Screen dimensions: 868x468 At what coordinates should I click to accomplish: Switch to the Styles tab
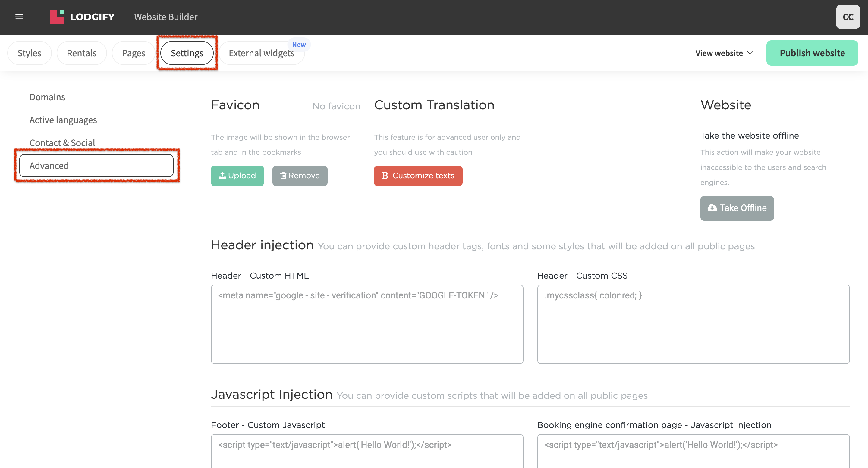coord(29,53)
